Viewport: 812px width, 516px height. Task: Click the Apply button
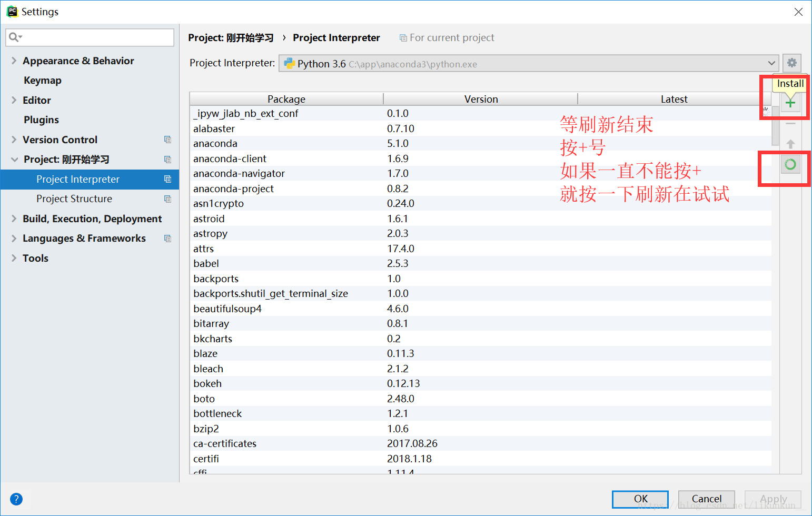(773, 499)
